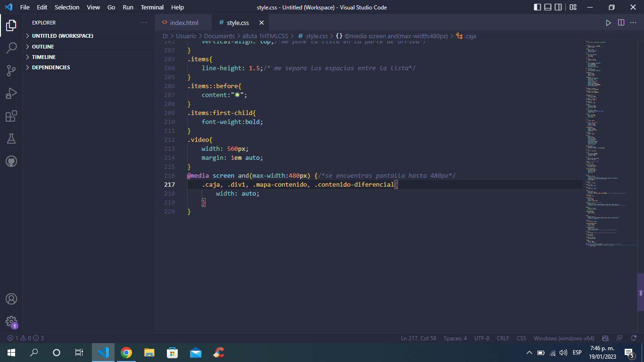This screenshot has width=644, height=362.
Task: Click the Prettier-style status icon beside Windows label
Action: [x=606, y=338]
